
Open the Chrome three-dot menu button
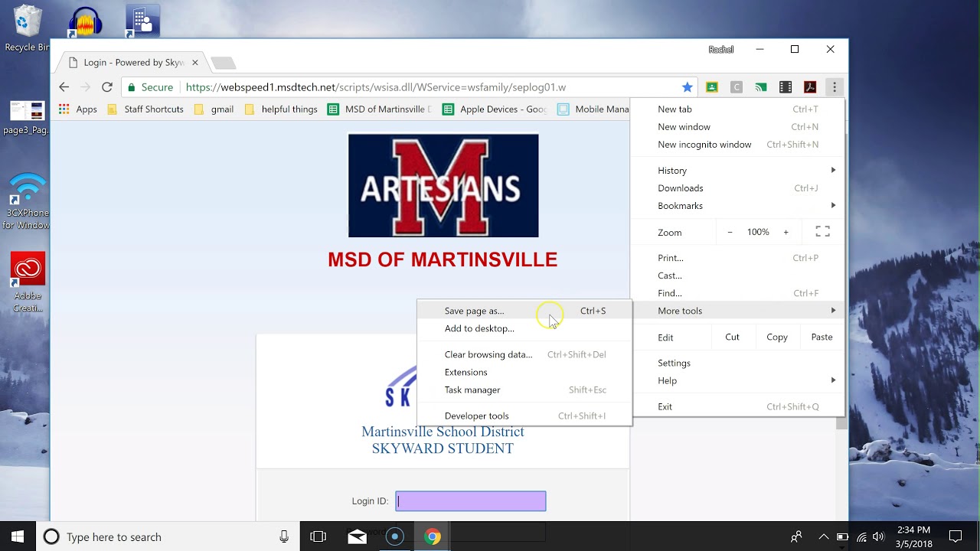pos(835,87)
